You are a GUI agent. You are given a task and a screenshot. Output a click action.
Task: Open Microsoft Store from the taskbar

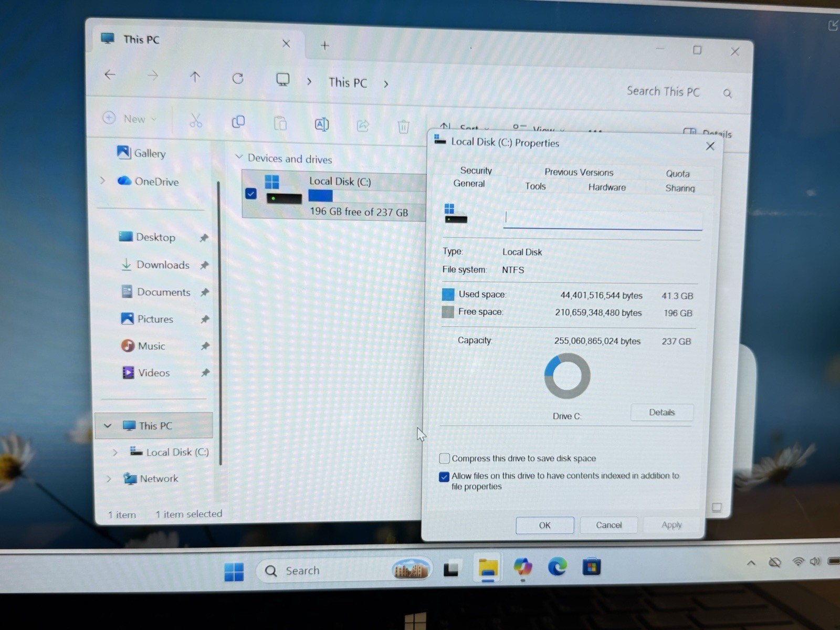coord(592,567)
